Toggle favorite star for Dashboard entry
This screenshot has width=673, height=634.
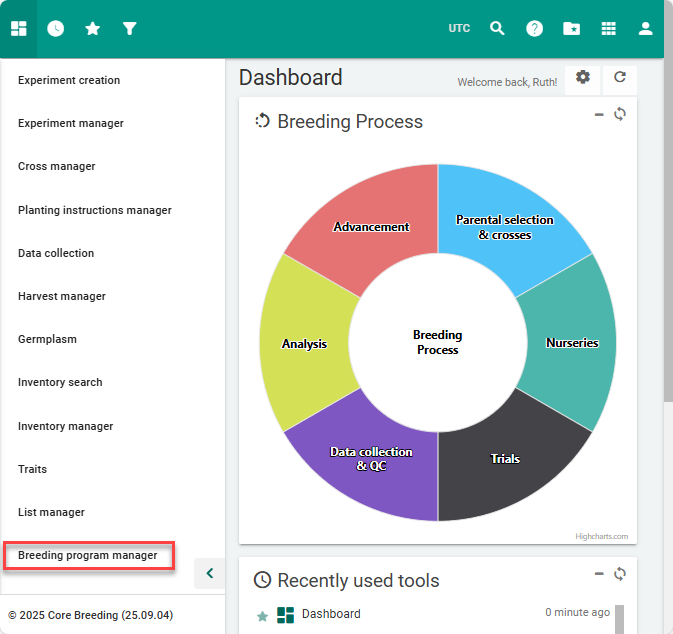pyautogui.click(x=263, y=616)
